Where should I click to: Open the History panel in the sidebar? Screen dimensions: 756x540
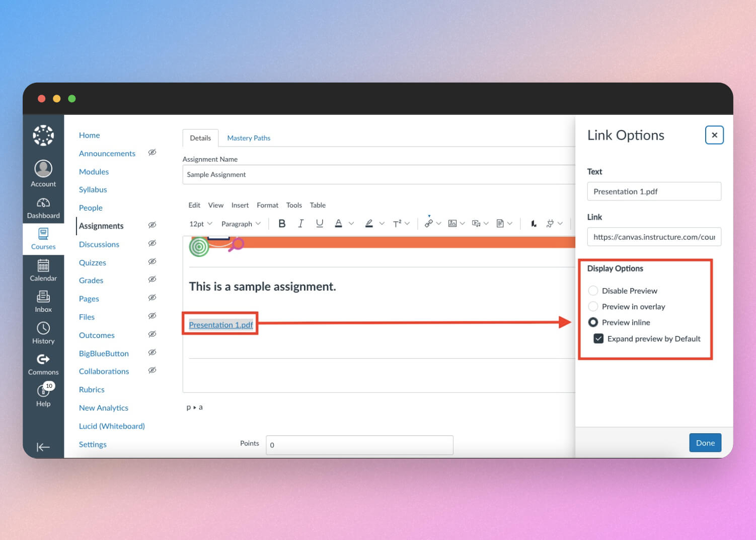pos(43,332)
